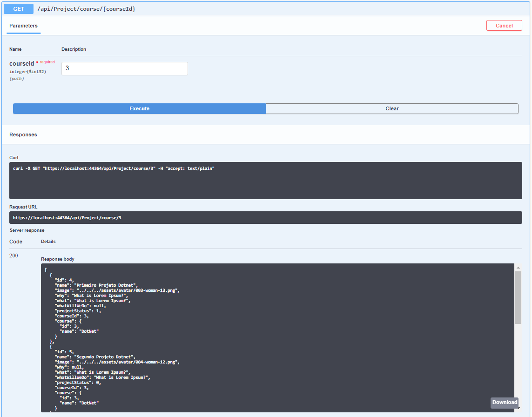Click the "why": null line
The width and height of the screenshot is (532, 417).
pos(69,367)
